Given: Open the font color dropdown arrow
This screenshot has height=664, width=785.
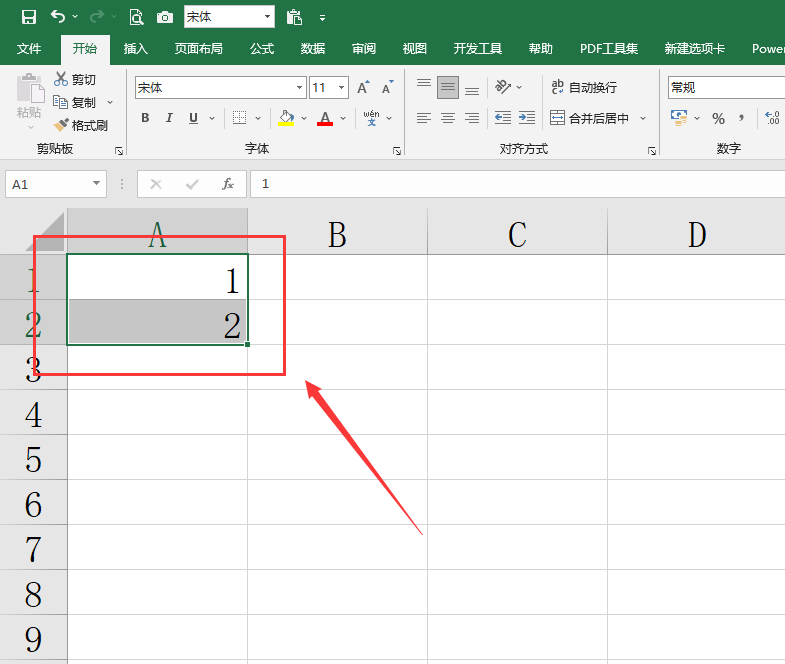Looking at the screenshot, I should (343, 119).
